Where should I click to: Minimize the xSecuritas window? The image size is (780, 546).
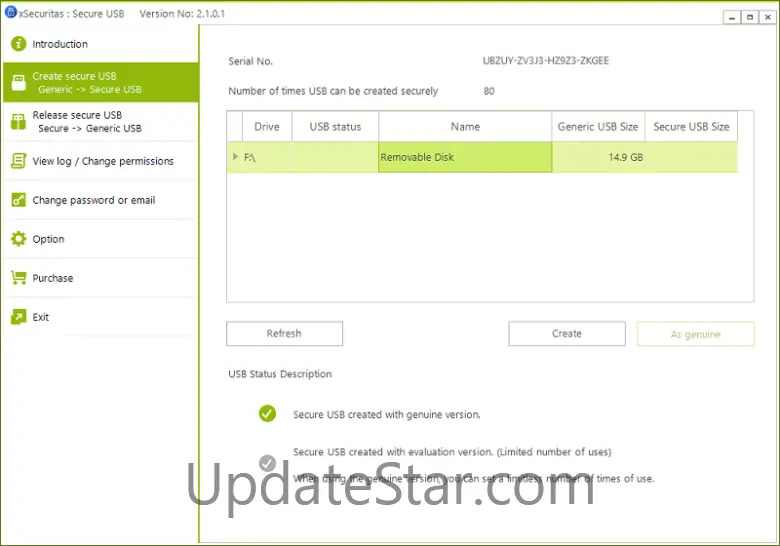732,17
